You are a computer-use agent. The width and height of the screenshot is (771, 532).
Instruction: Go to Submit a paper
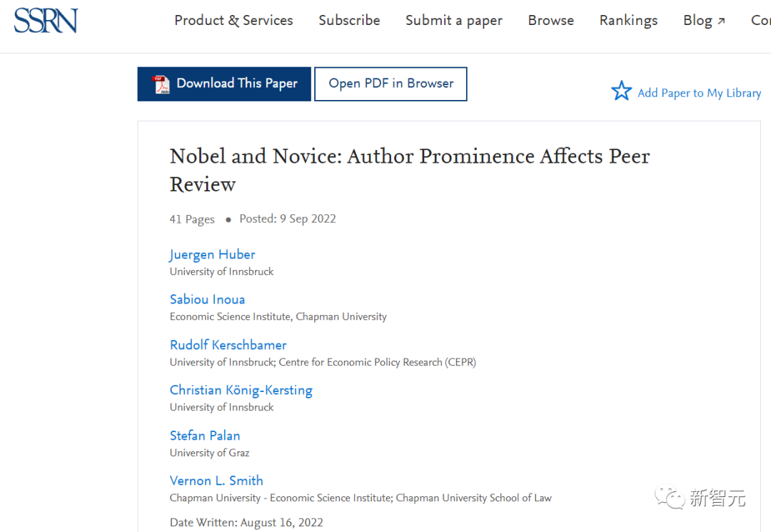454,21
